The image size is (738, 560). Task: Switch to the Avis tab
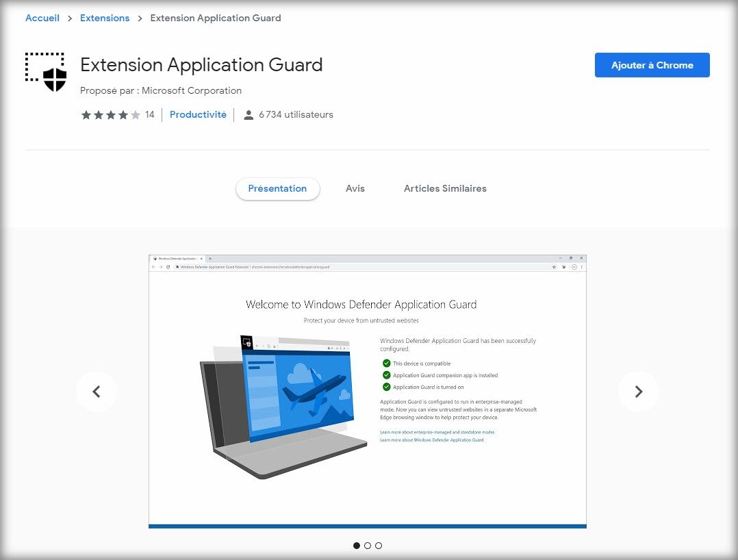(355, 189)
